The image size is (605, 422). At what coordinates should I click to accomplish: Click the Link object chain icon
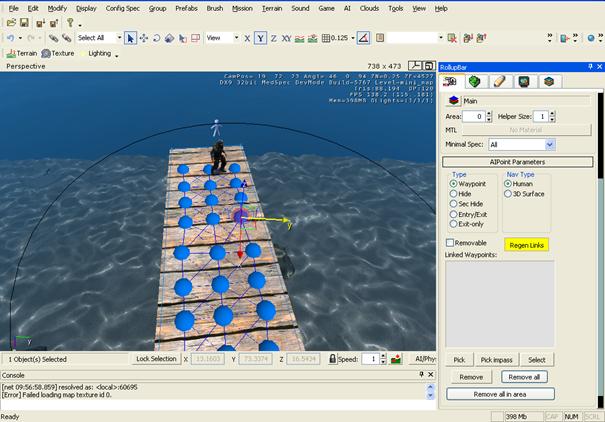pyautogui.click(x=53, y=38)
